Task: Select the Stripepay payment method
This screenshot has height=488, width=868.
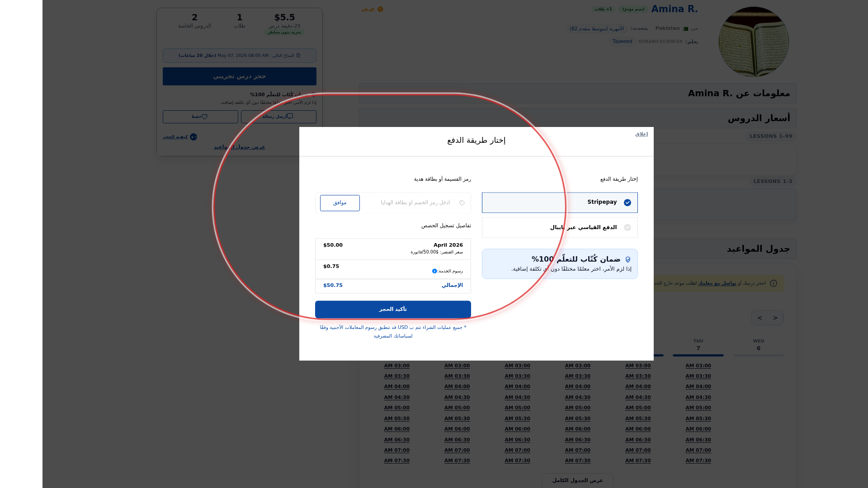Action: (x=560, y=202)
